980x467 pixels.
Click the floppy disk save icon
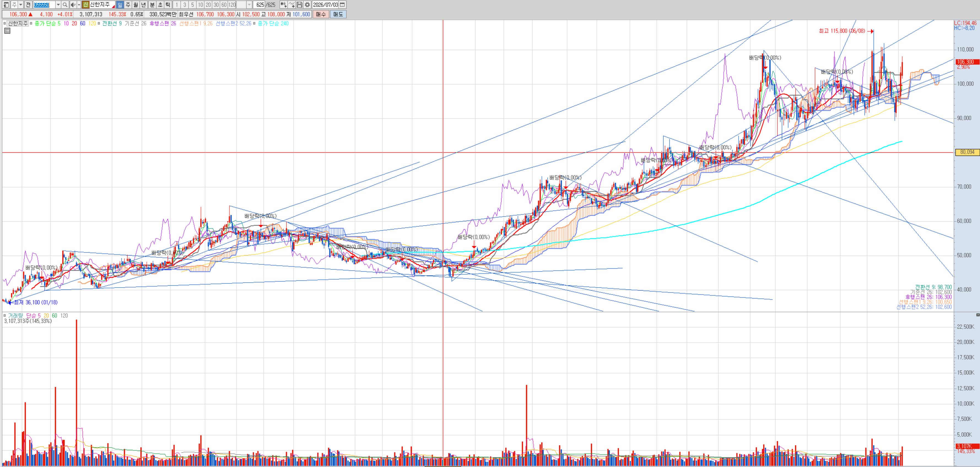299,5
